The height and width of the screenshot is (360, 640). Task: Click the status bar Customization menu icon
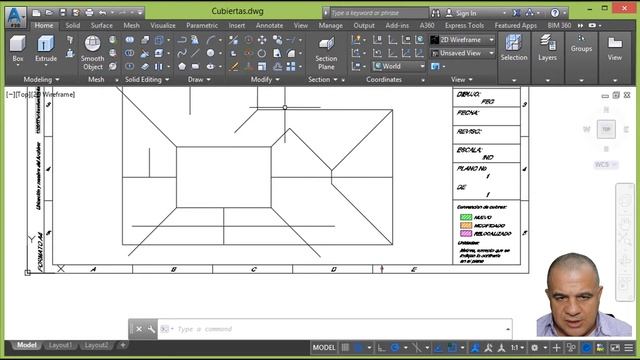click(x=629, y=348)
